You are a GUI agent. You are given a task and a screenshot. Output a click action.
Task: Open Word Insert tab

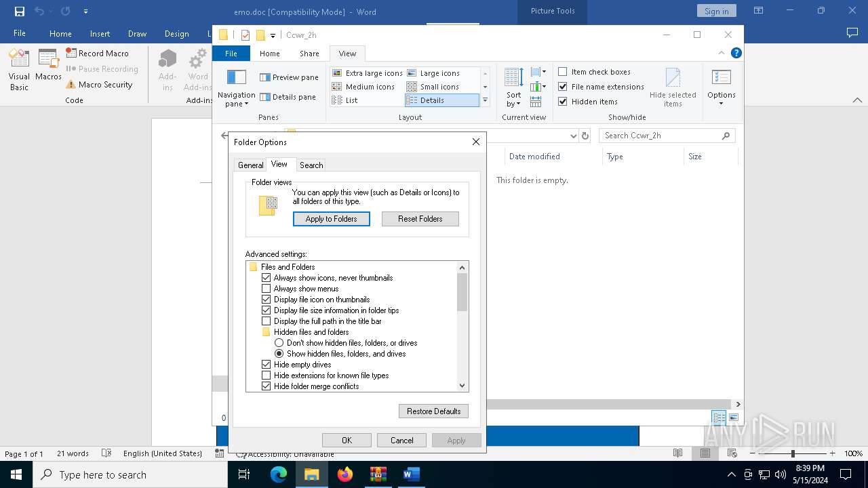point(100,34)
